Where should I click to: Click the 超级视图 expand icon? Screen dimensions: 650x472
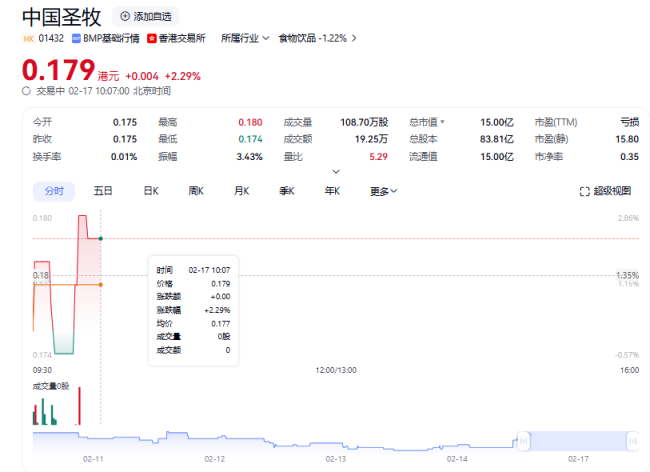click(x=585, y=191)
